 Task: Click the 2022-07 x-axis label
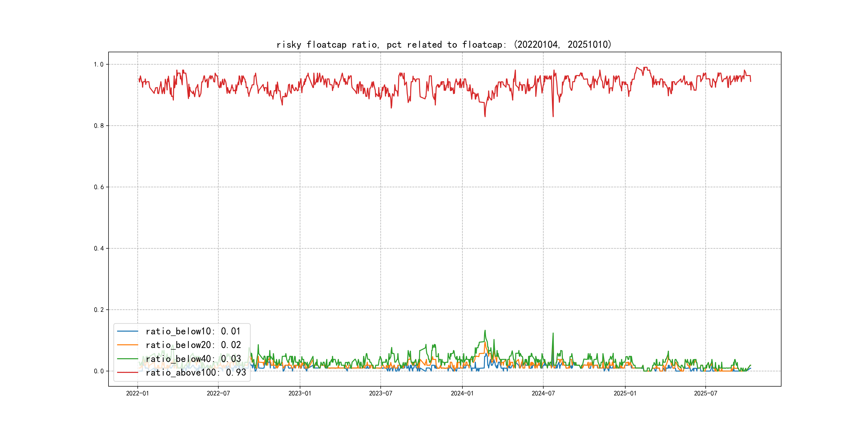(x=218, y=393)
